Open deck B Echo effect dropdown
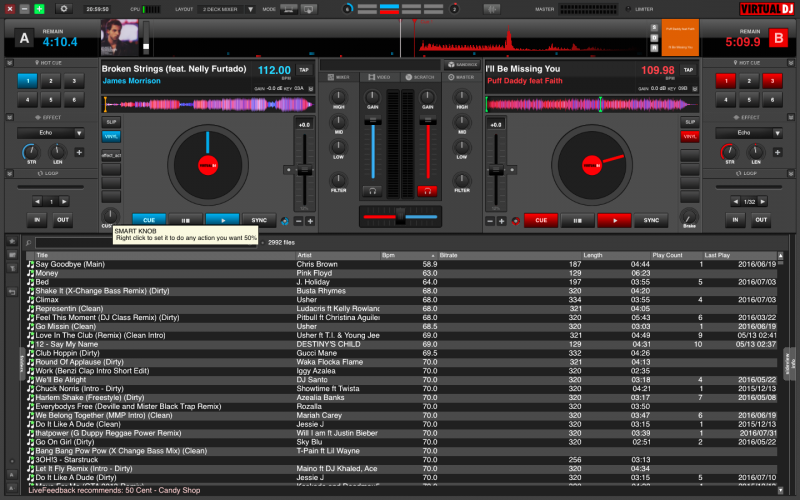800x500 pixels. pos(778,133)
